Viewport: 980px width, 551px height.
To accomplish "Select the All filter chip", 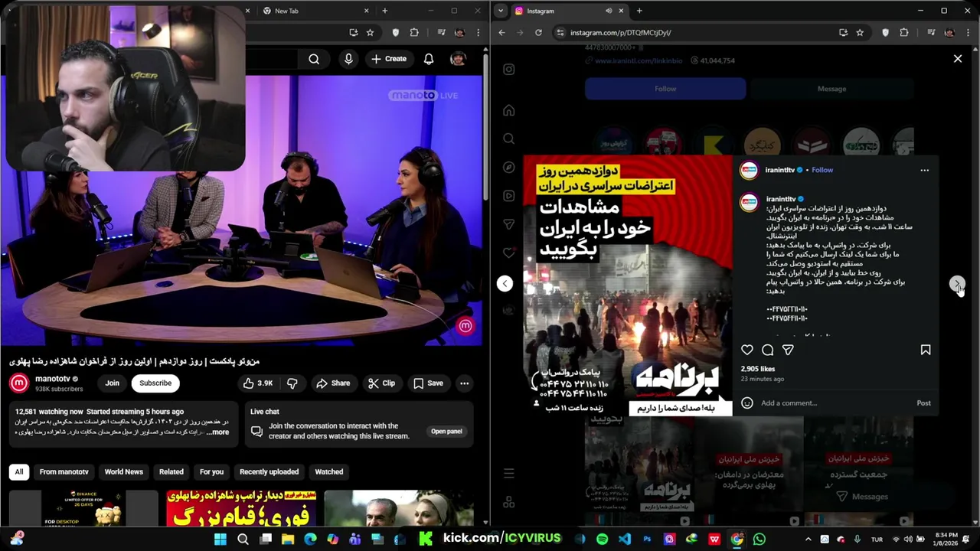I will [19, 472].
